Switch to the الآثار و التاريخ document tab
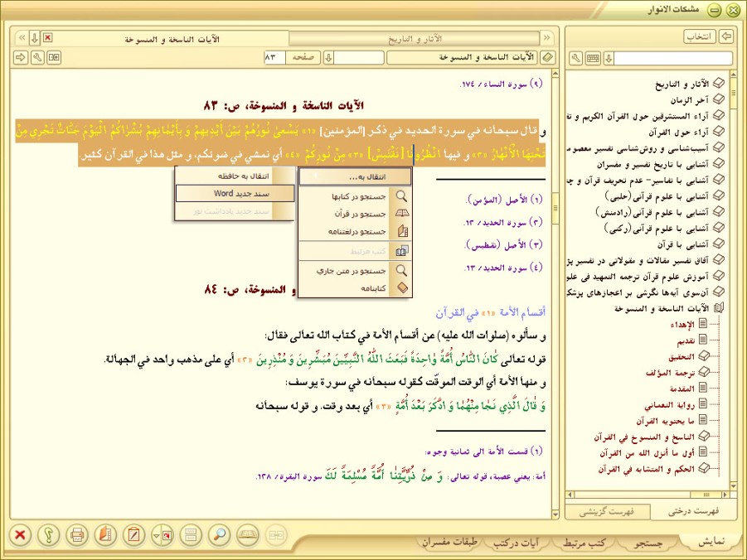The height and width of the screenshot is (560, 747). 415,39
